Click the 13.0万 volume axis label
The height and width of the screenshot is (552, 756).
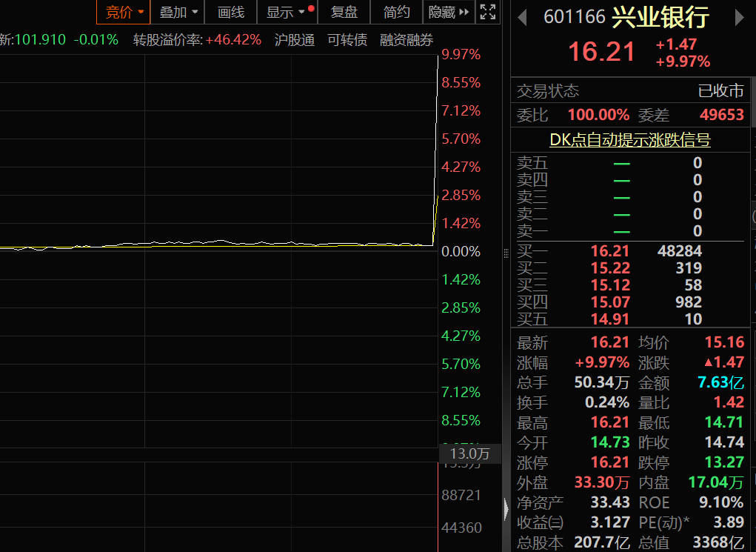point(469,453)
